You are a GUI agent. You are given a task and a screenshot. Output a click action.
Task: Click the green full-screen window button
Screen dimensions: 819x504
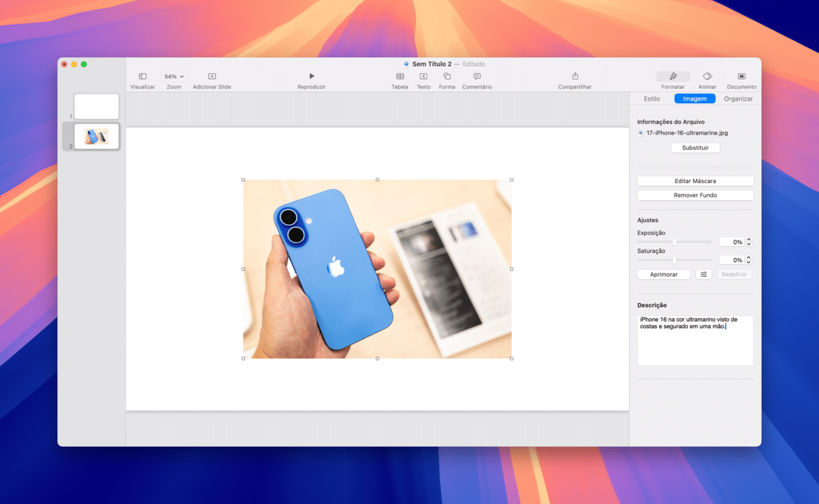pos(84,64)
